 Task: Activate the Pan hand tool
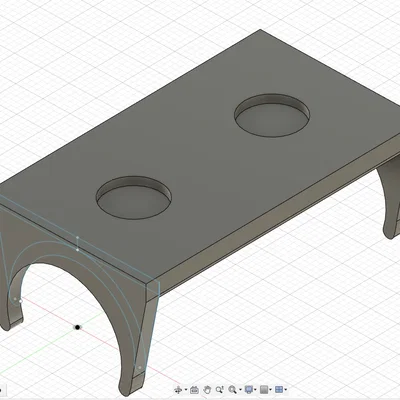pos(207,390)
